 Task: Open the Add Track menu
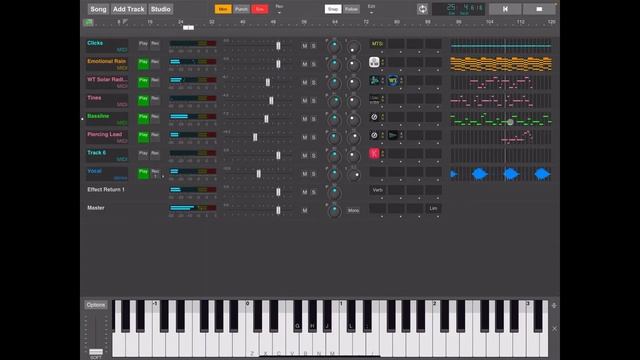pyautogui.click(x=129, y=9)
